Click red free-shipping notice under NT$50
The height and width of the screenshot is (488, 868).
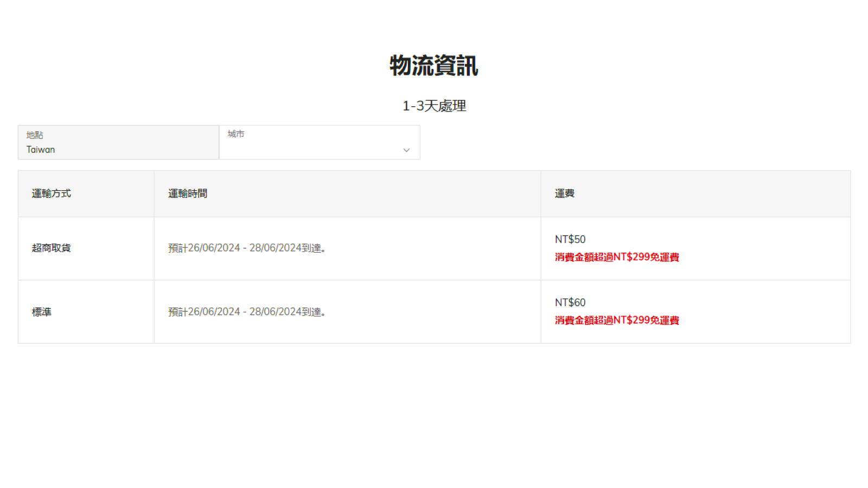point(617,257)
